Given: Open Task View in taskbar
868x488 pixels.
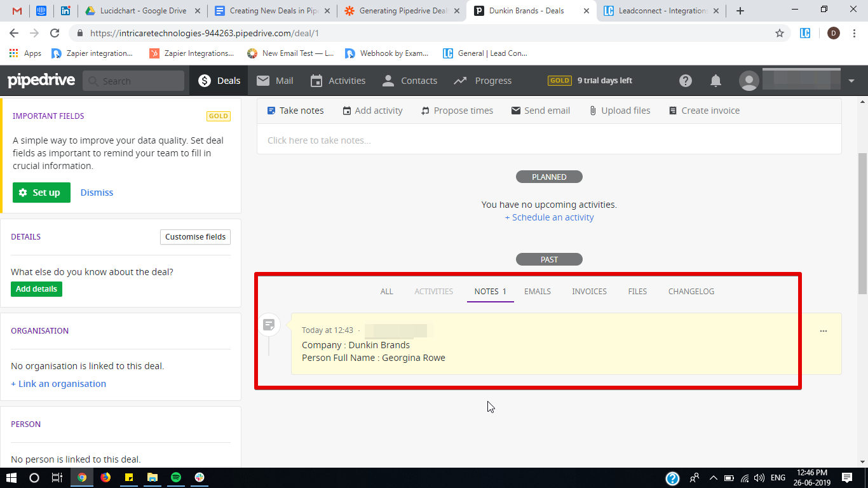Looking at the screenshot, I should 57,477.
